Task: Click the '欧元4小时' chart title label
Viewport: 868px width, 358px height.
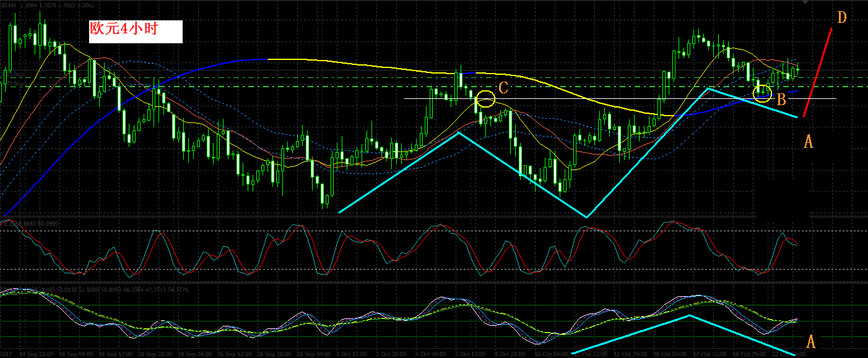Action: tap(124, 30)
